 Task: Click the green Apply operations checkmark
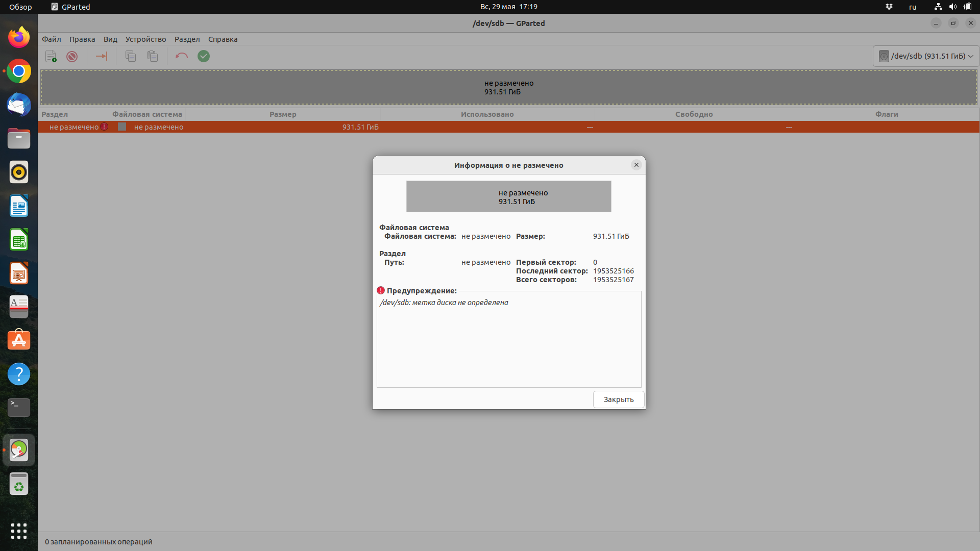(x=204, y=56)
